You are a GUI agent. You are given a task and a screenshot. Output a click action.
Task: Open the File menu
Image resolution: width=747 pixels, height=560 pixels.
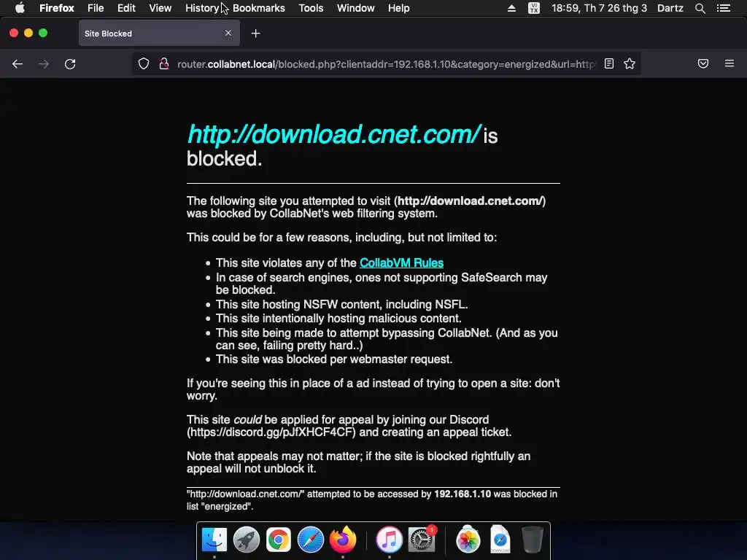click(96, 8)
